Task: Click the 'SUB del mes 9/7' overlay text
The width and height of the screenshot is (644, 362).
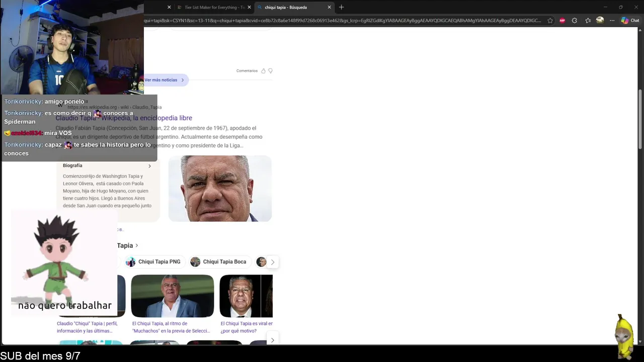Action: tap(40, 356)
